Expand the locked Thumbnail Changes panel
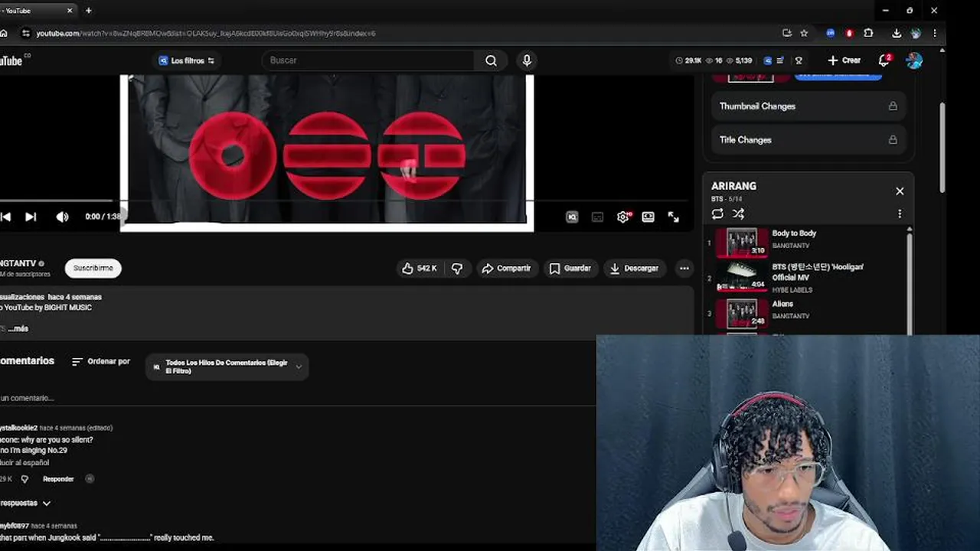Viewport: 980px width, 551px height. tap(808, 106)
